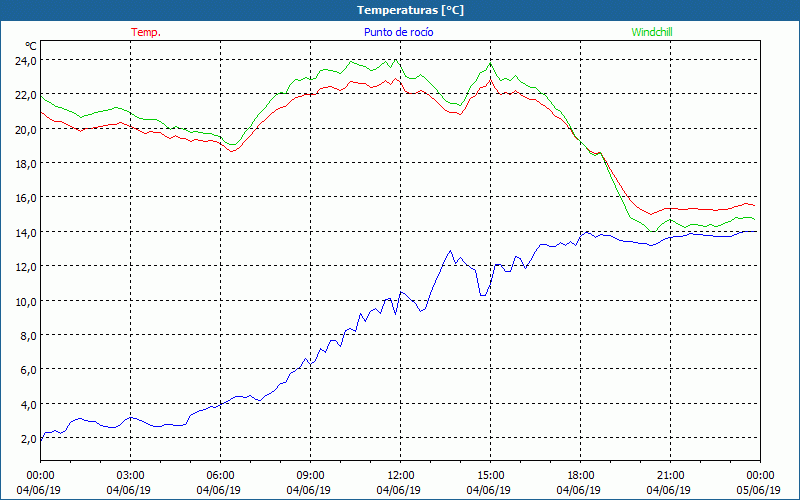Click the 06:00 time axis label

click(220, 476)
